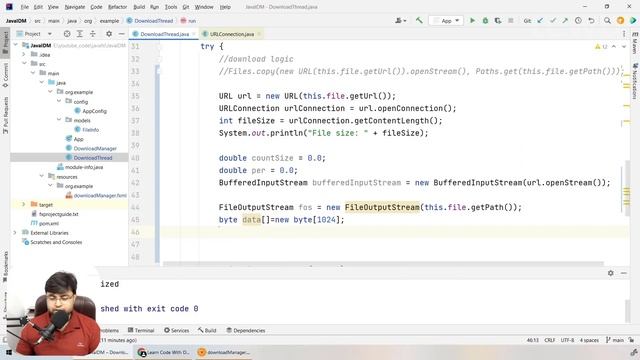Open the Navigate menu
640x360 pixels.
[75, 7]
